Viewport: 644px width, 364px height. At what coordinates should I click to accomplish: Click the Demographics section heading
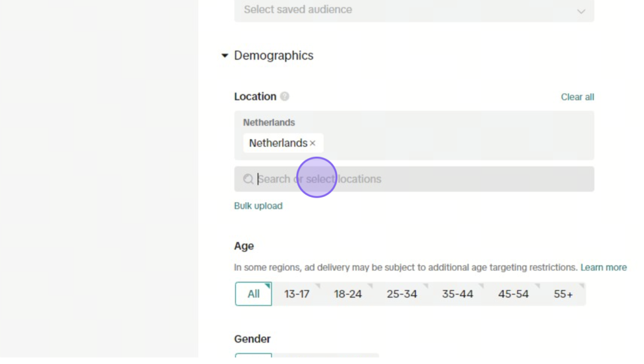tap(274, 55)
